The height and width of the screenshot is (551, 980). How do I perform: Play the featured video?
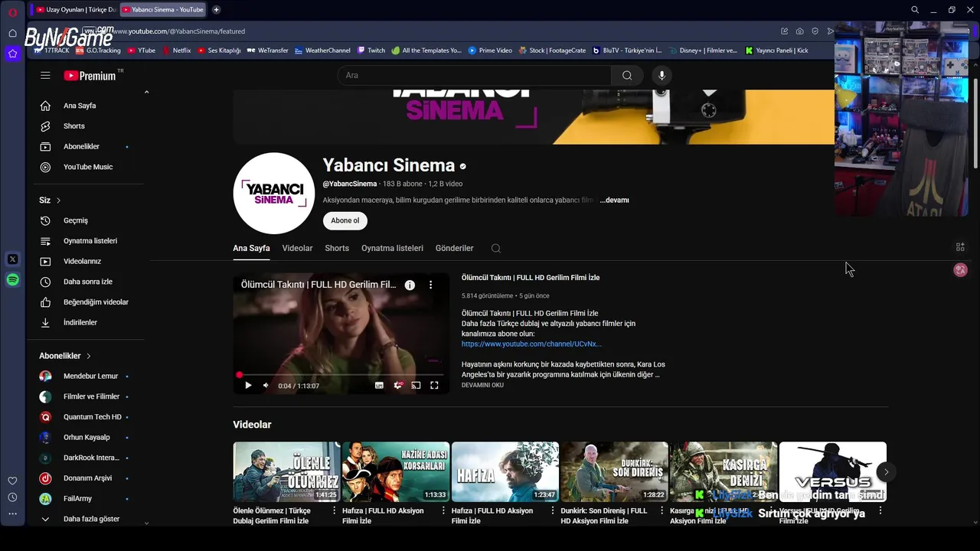(x=248, y=386)
